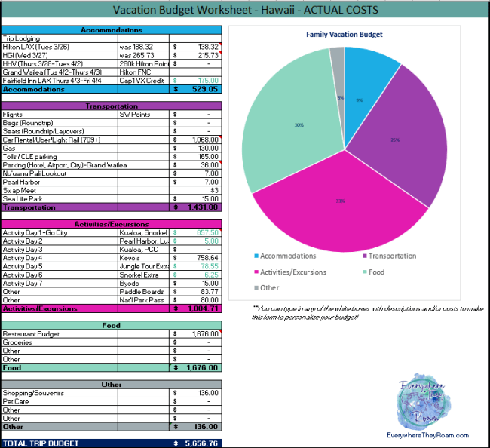The image size is (490, 448).
Task: Click the Vacation Budget Worksheet title header
Action: click(245, 11)
